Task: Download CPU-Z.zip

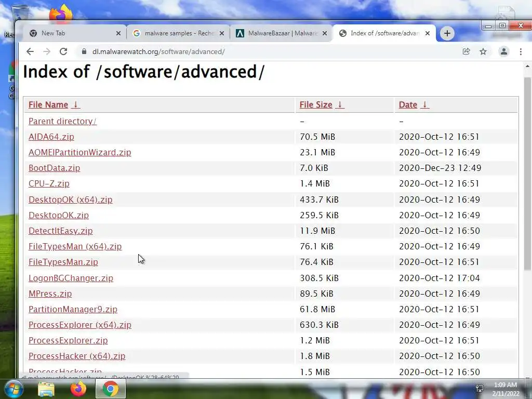Action: tap(49, 183)
